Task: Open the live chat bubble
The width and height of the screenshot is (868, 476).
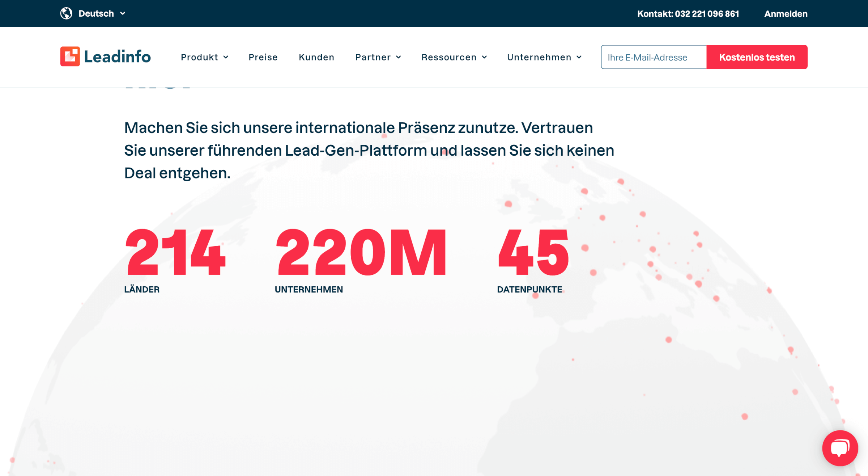Action: click(x=840, y=448)
